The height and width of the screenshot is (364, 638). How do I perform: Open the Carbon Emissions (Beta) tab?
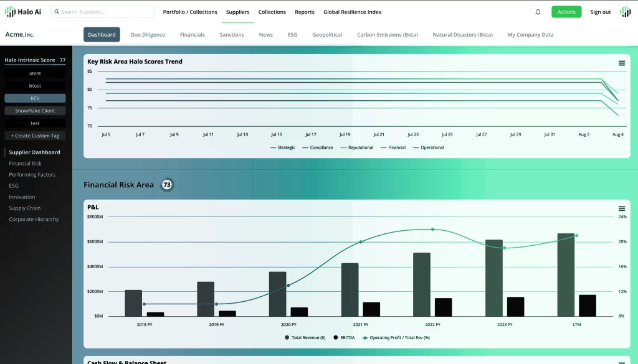(387, 35)
